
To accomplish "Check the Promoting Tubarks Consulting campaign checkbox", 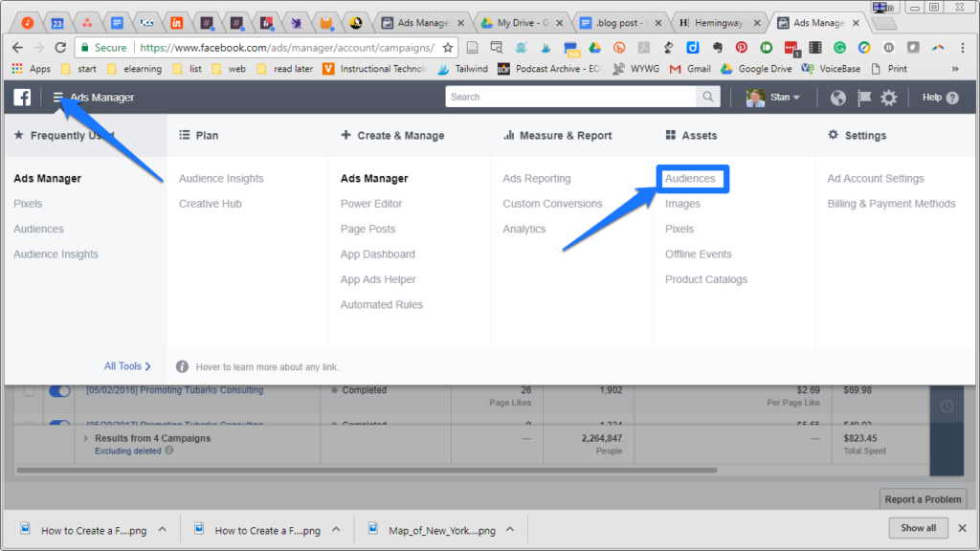I will click(x=29, y=391).
